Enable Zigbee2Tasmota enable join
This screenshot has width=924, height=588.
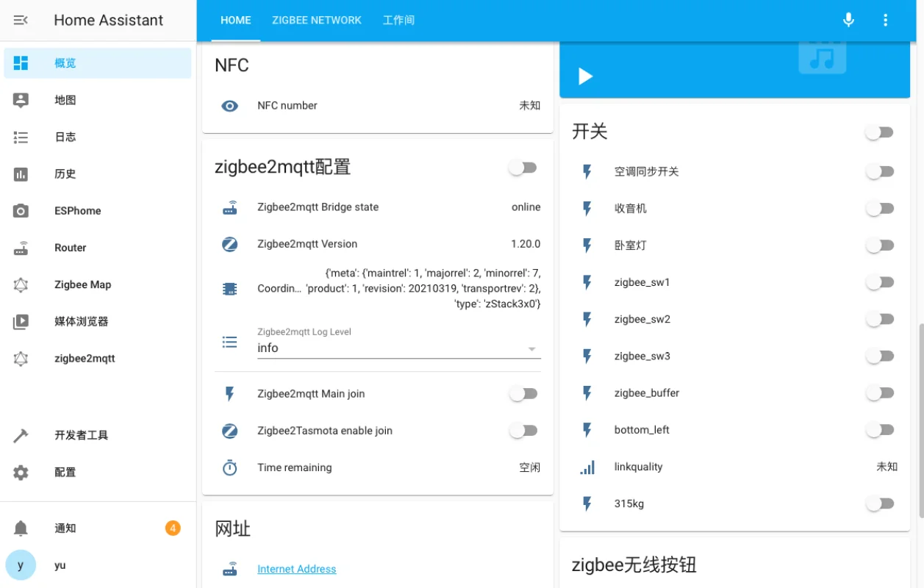pos(523,431)
